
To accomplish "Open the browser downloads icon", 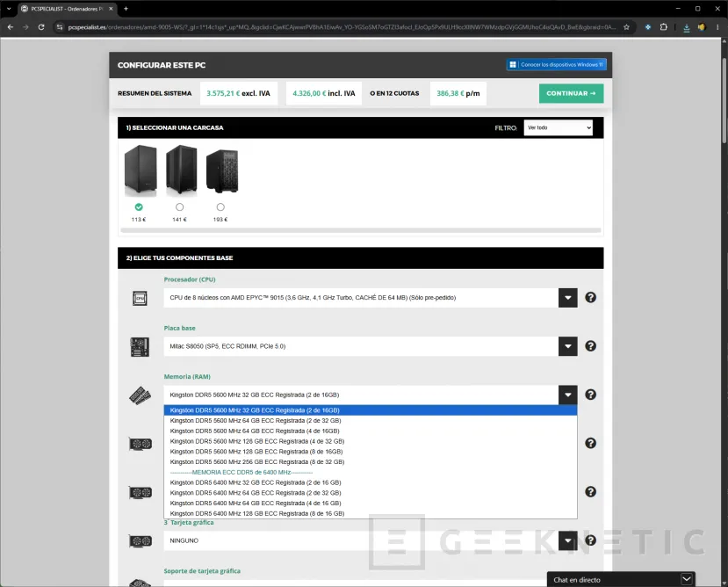I will click(686, 27).
